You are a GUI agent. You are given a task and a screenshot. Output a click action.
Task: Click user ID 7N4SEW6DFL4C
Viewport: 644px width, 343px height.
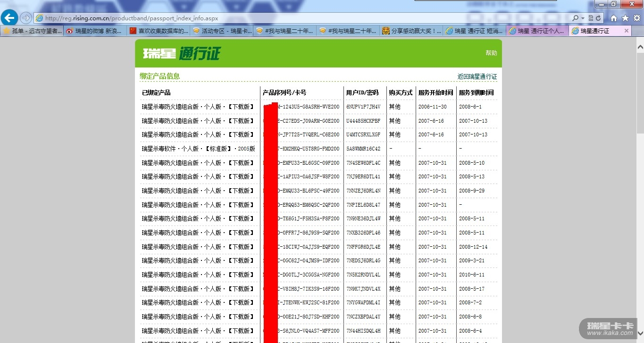[363, 163]
